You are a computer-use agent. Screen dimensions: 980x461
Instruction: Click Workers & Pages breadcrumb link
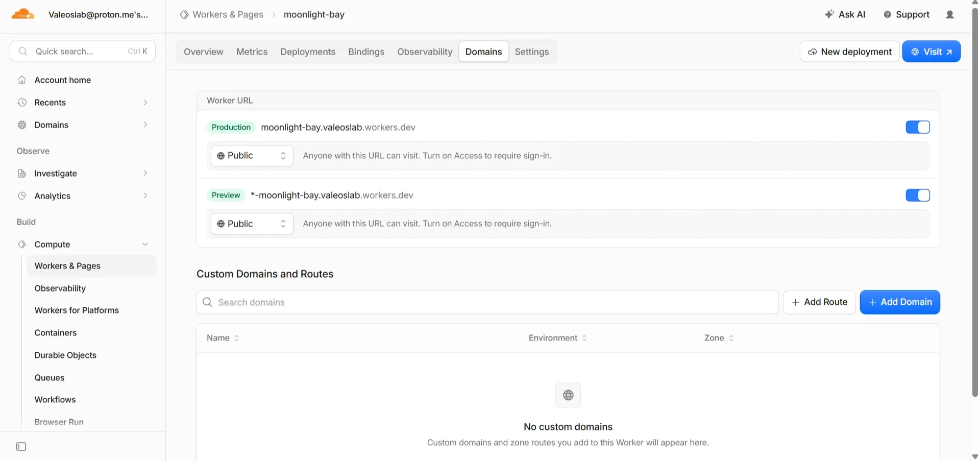click(228, 15)
